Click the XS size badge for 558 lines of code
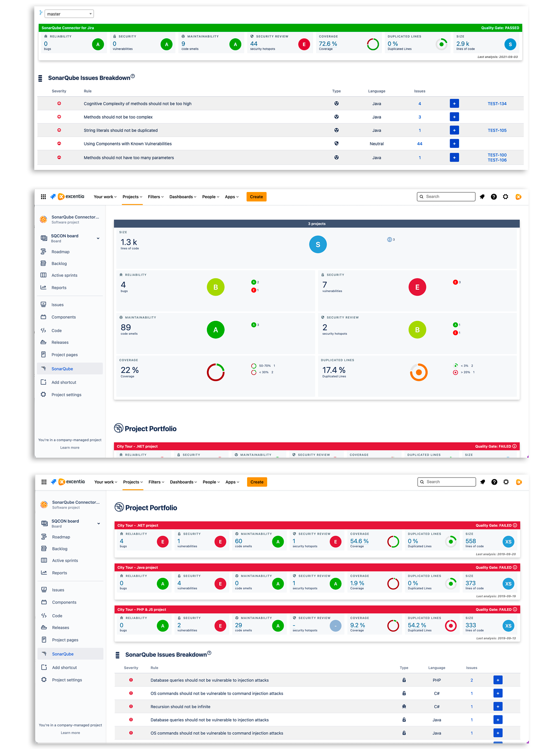This screenshot has height=749, width=560. pyautogui.click(x=508, y=542)
